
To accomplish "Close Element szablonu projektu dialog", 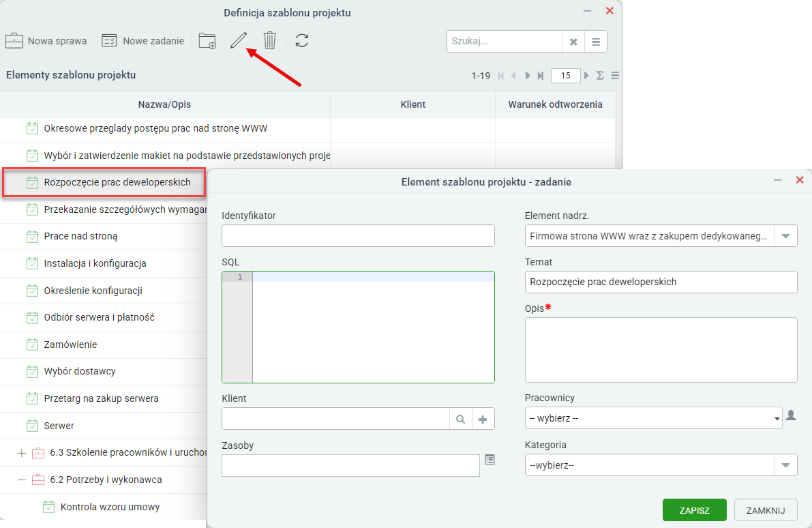I will pyautogui.click(x=800, y=180).
